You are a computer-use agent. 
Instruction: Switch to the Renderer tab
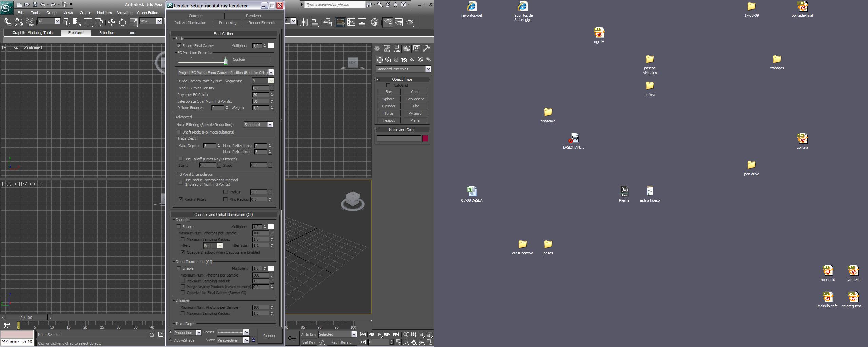[x=254, y=16]
